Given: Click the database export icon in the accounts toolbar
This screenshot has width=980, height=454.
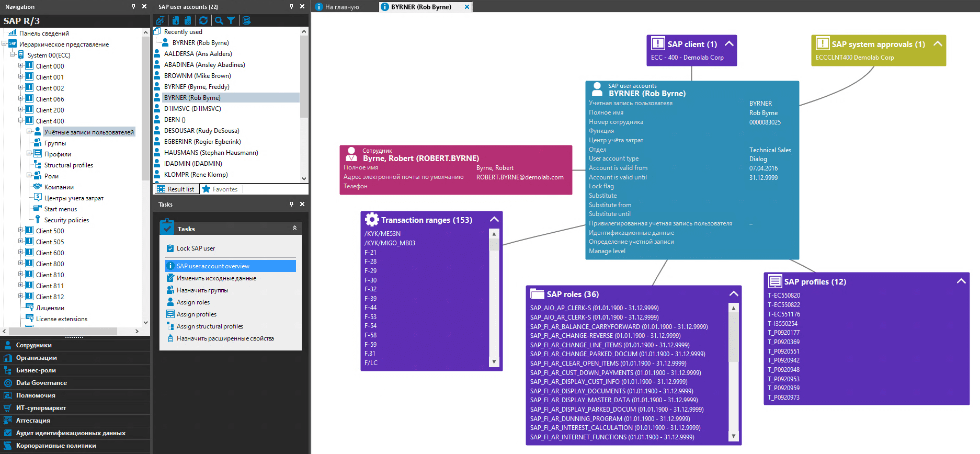Looking at the screenshot, I should (x=246, y=20).
